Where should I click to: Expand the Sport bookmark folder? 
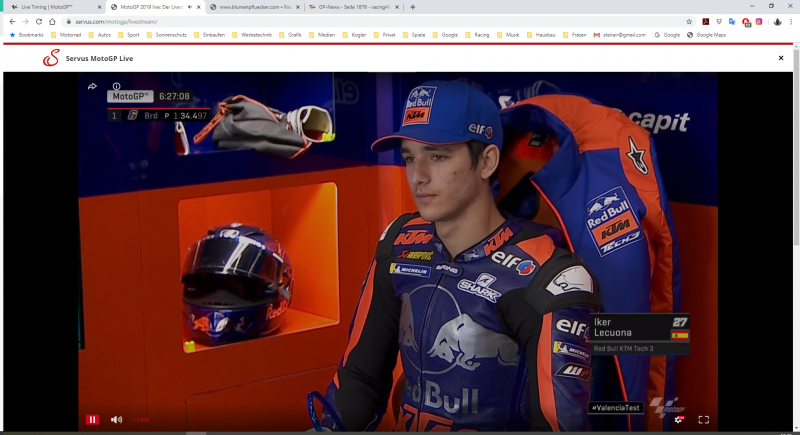coord(129,35)
